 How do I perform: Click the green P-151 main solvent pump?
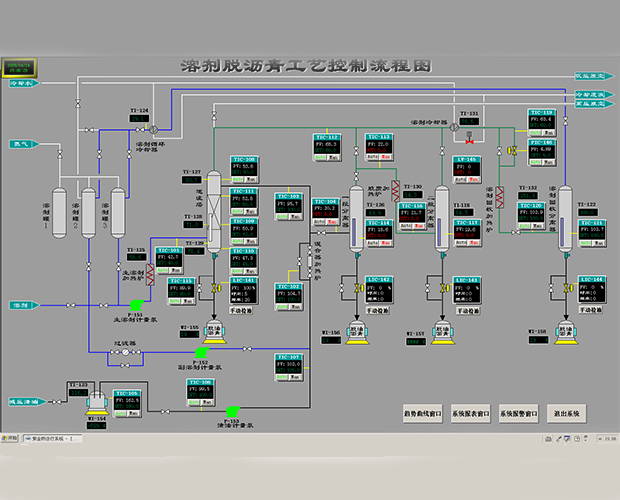136,305
